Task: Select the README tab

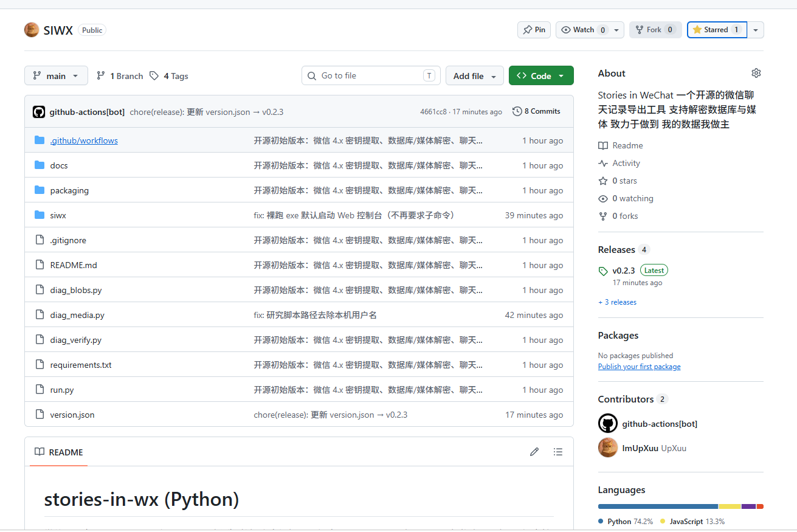Action: tap(58, 452)
